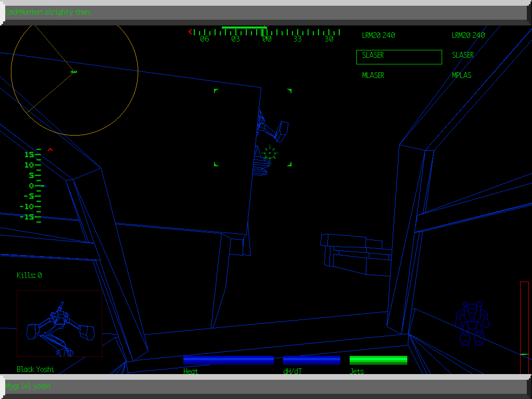The image size is (532, 399).
Task: Click the Kills: 0 counter
Action: [x=29, y=275]
